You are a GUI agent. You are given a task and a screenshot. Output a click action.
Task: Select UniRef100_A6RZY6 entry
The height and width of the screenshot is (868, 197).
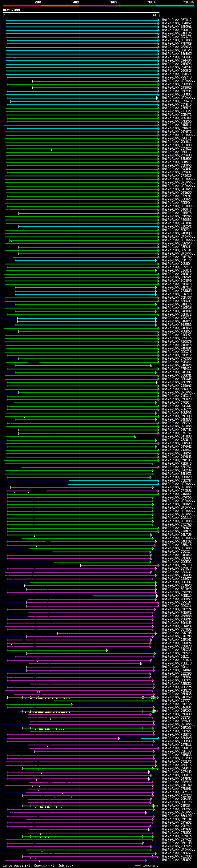[177, 410]
